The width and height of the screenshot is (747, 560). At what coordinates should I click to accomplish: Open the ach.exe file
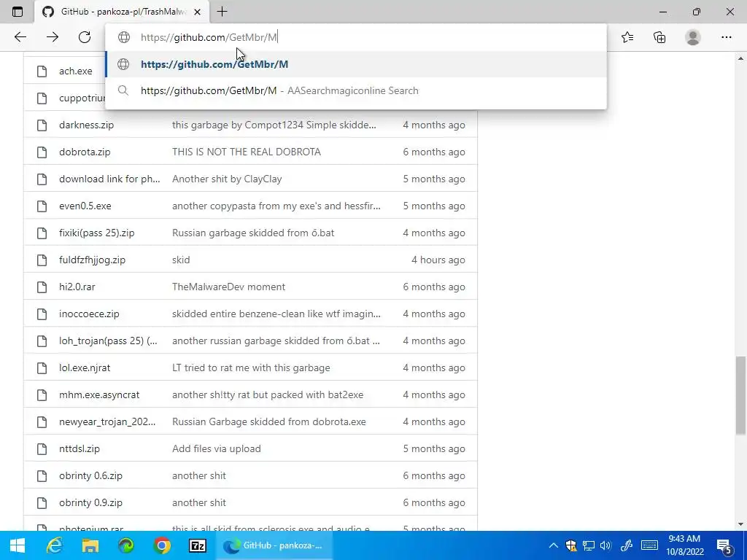click(x=76, y=71)
